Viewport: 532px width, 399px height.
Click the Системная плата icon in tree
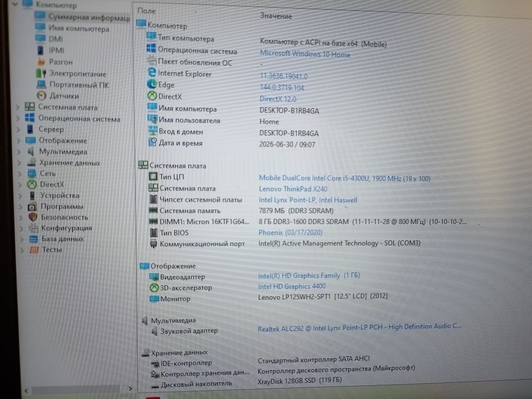(30, 107)
